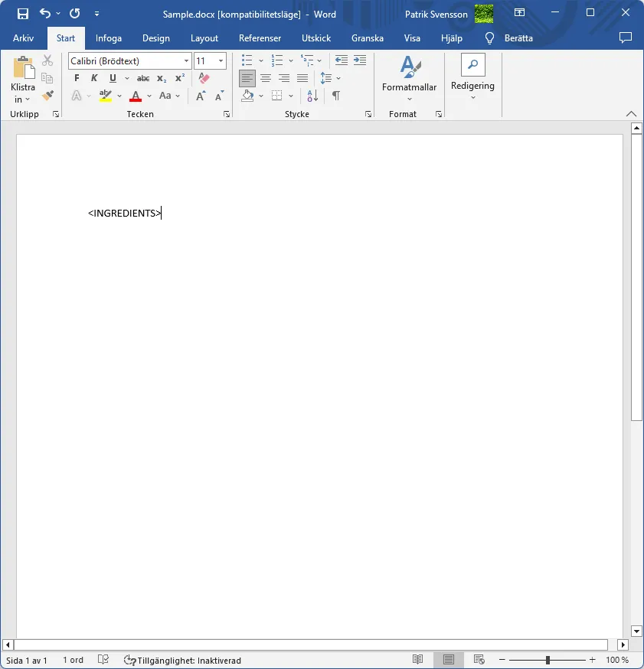This screenshot has width=644, height=669.
Task: Increase font size with large A
Action: [x=200, y=96]
